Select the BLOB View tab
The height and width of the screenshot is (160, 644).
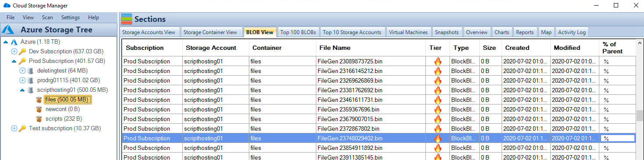pyautogui.click(x=260, y=32)
